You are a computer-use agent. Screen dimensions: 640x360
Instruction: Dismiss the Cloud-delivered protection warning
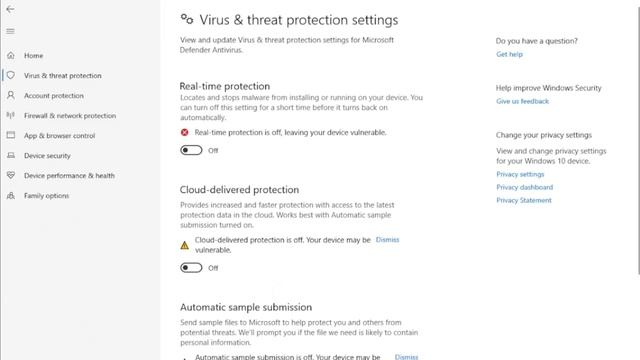[x=387, y=240]
